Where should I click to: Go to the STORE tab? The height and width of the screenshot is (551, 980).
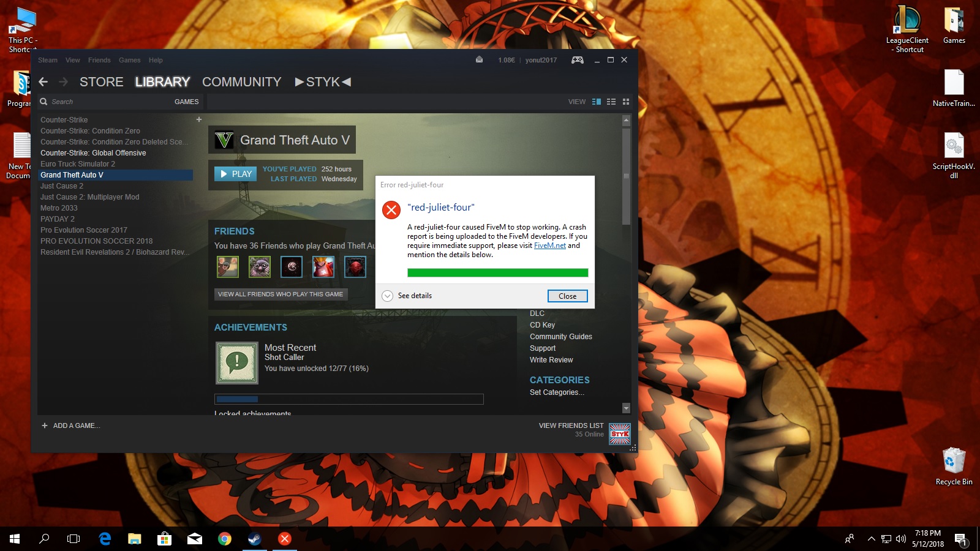pyautogui.click(x=101, y=82)
